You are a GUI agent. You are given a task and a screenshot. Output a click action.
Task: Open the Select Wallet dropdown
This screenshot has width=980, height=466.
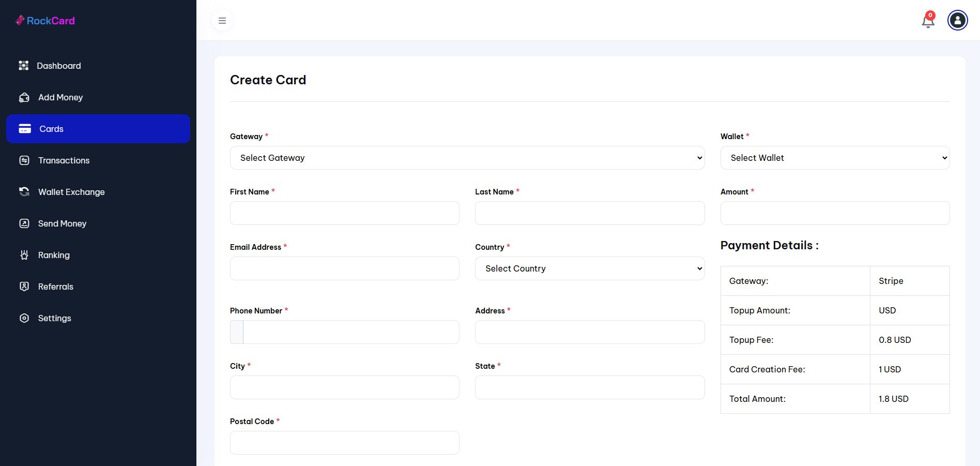835,158
